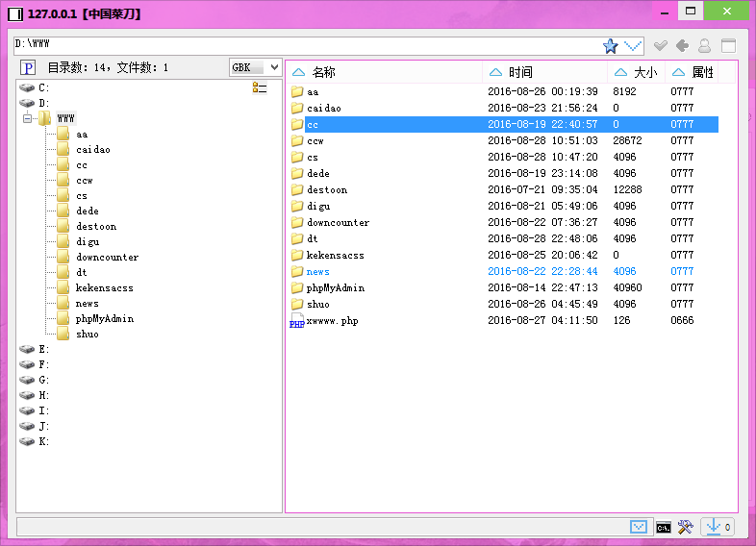Viewport: 756px width, 546px height.
Task: Click the download queue arrow icon
Action: (x=713, y=527)
